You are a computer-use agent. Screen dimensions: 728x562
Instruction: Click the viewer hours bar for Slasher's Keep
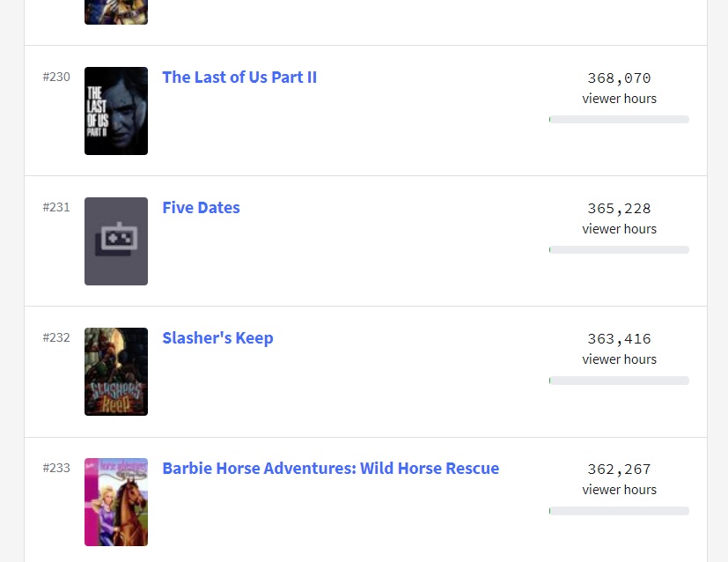tap(619, 381)
